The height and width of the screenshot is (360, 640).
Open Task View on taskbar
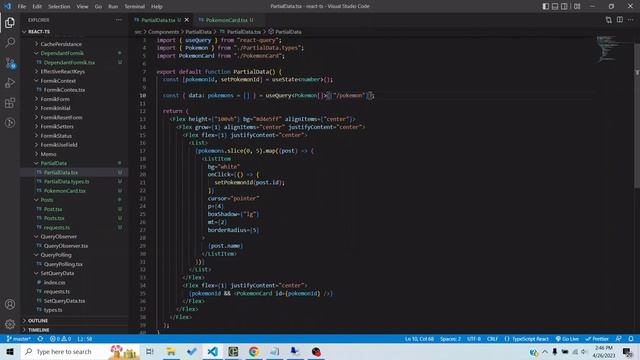click(149, 351)
